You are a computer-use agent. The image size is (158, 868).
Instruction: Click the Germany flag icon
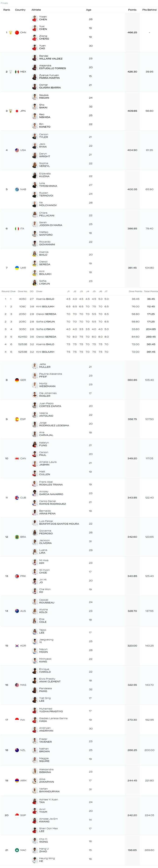[17, 380]
